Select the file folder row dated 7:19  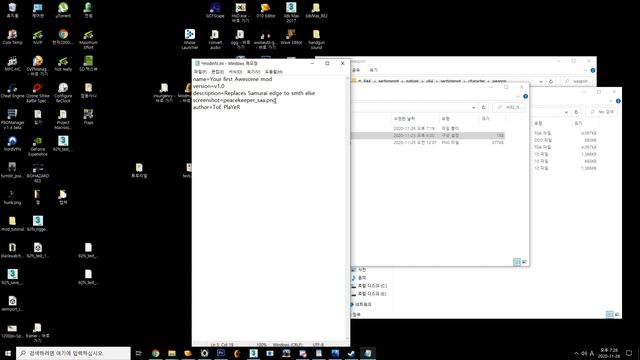(x=428, y=128)
